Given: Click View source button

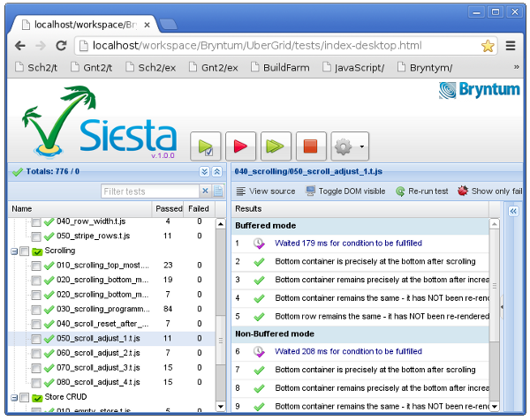Looking at the screenshot, I should (x=266, y=191).
